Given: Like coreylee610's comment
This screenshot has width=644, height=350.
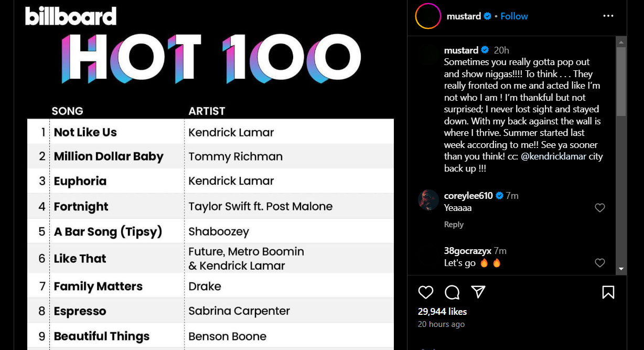Looking at the screenshot, I should (600, 208).
